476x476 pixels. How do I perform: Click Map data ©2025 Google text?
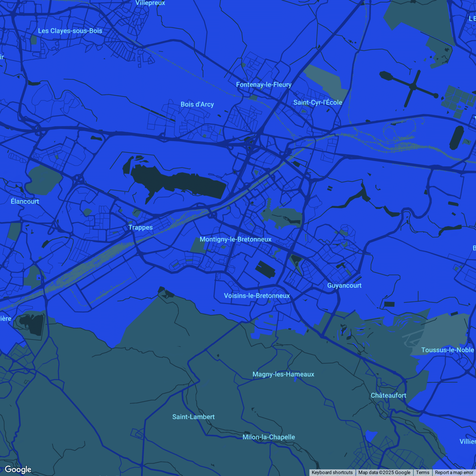point(384,472)
